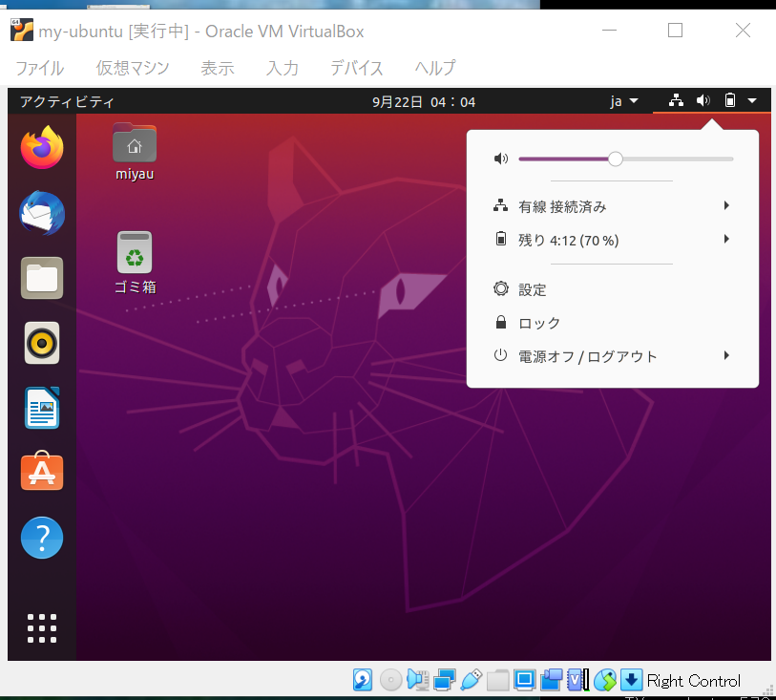Click Right Control host key label
The height and width of the screenshot is (700, 776).
pos(693,681)
